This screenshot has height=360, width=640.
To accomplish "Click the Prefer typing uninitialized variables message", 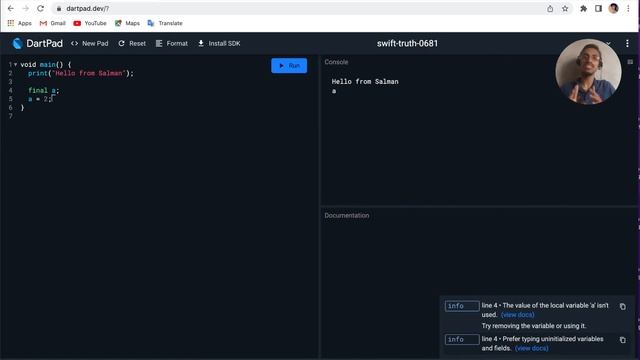I will (x=542, y=343).
